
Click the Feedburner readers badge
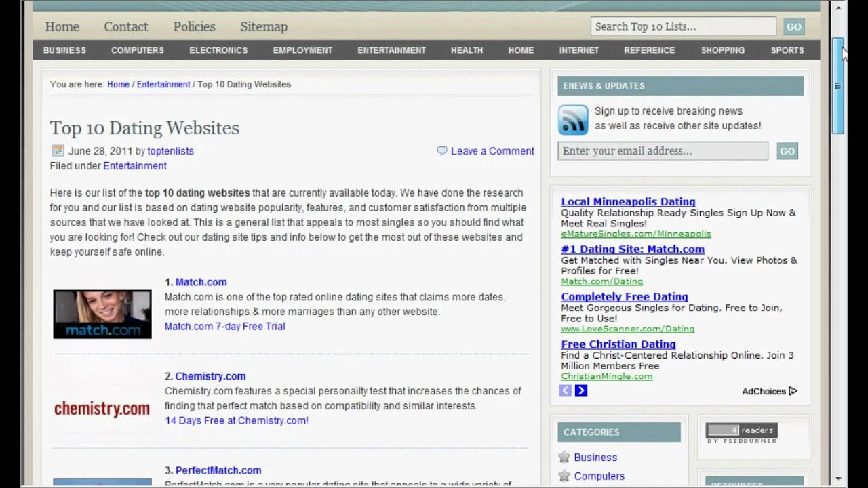[742, 432]
